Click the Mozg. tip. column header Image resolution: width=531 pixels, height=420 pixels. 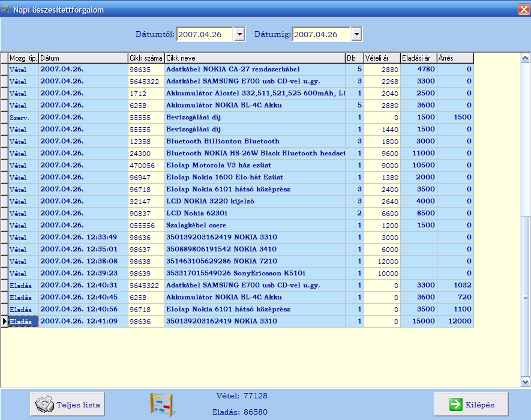23,58
